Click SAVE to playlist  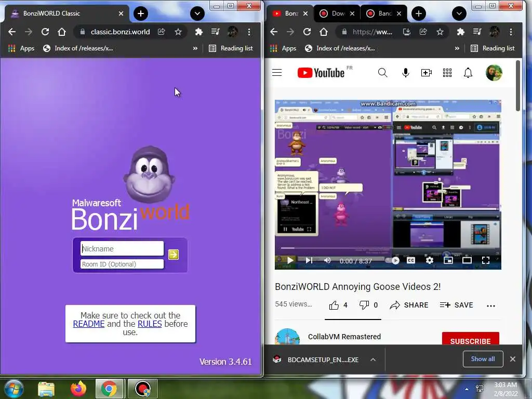pyautogui.click(x=456, y=305)
